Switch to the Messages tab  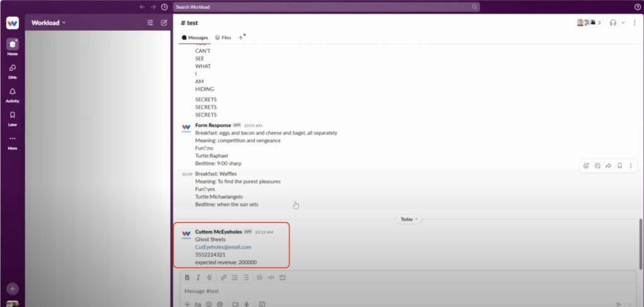[195, 37]
